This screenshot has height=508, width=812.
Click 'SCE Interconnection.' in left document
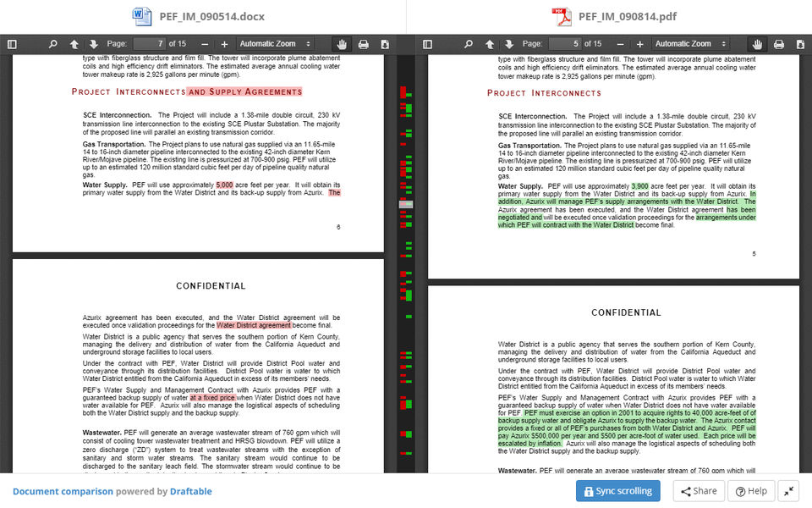(117, 115)
